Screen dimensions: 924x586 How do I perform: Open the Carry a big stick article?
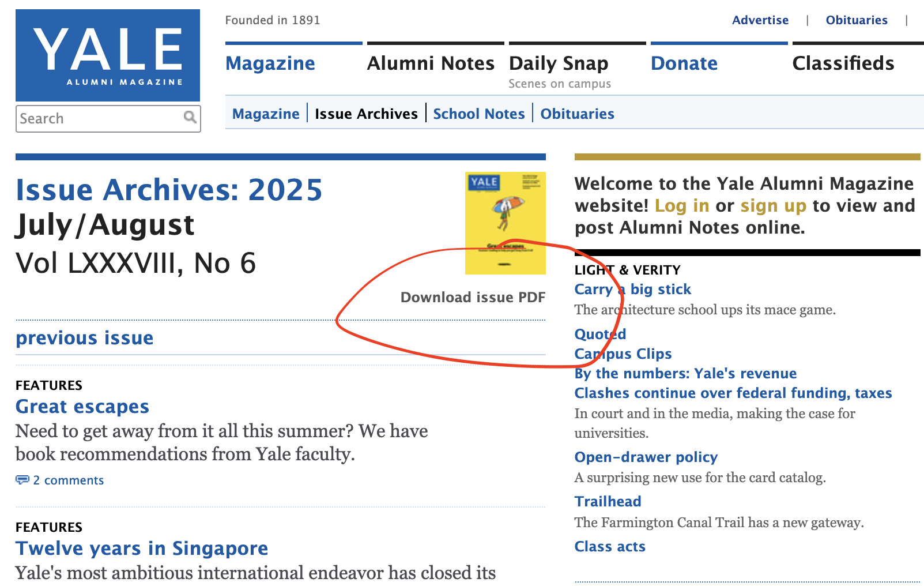point(632,289)
